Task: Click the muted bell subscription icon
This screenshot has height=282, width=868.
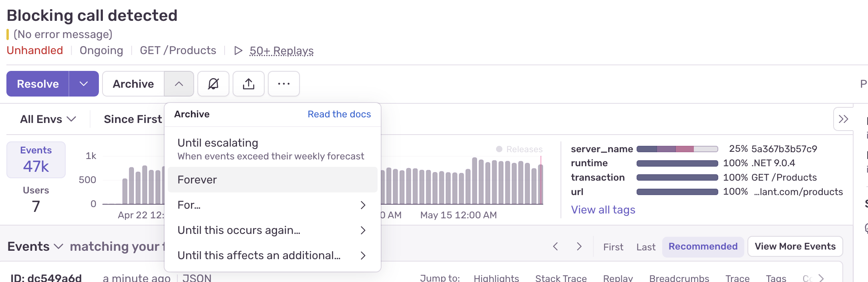Action: 213,84
